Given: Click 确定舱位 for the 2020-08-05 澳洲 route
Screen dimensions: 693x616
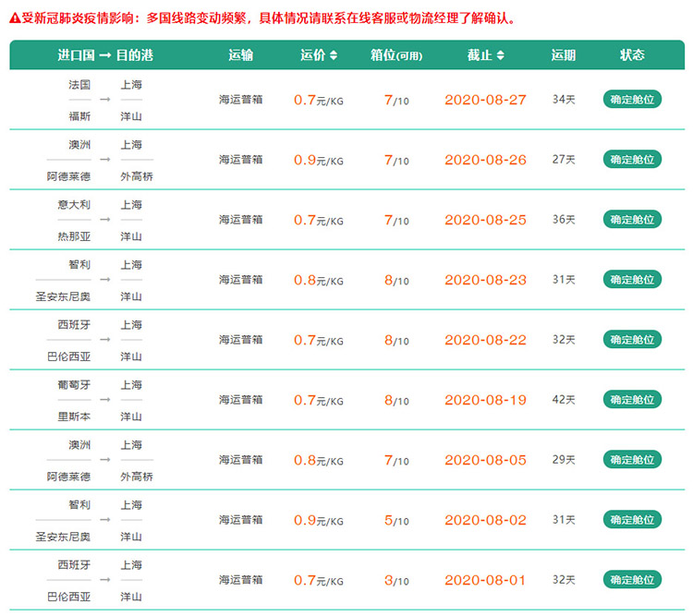Looking at the screenshot, I should [632, 460].
